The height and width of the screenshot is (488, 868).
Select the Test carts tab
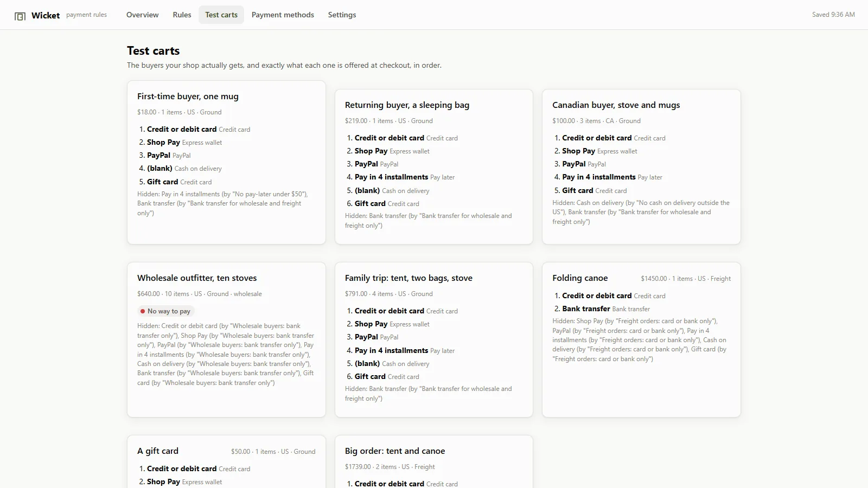coord(221,15)
